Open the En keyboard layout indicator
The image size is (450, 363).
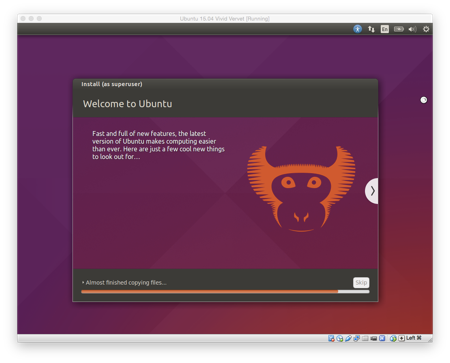tap(385, 29)
